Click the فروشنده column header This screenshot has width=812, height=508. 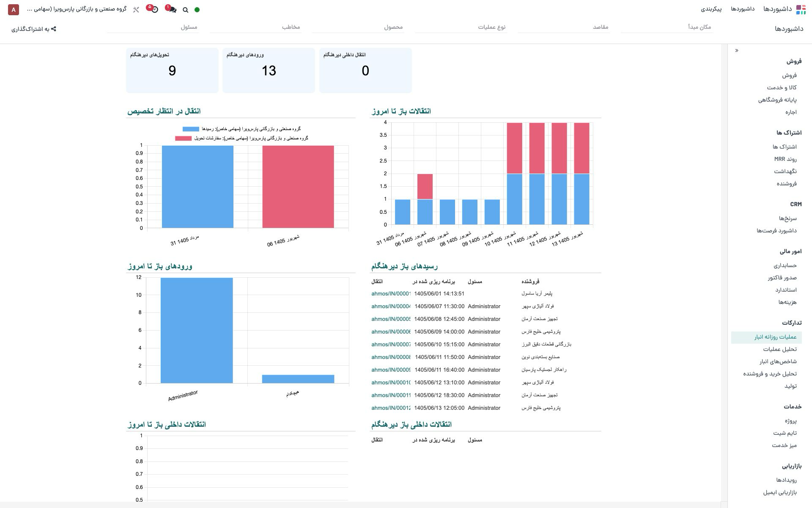[x=530, y=282]
